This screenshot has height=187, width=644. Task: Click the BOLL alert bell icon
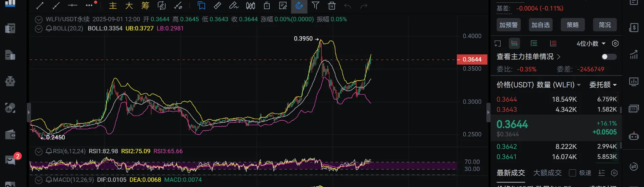(49, 29)
